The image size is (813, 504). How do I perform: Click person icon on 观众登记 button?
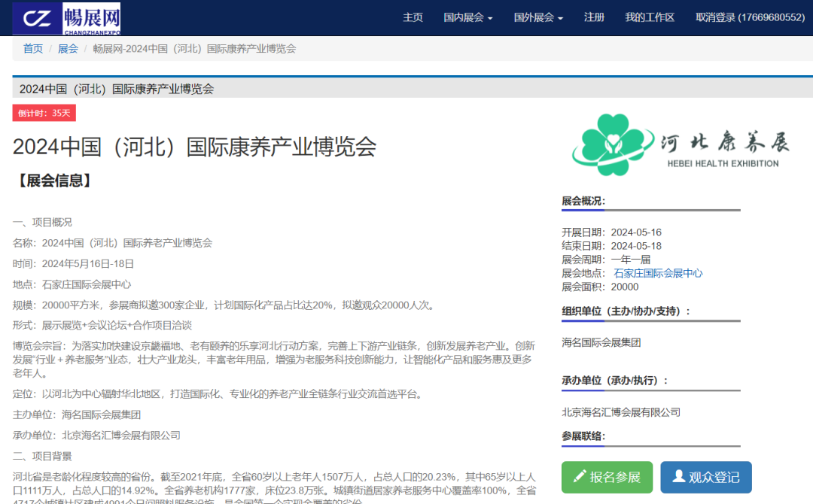pyautogui.click(x=678, y=476)
